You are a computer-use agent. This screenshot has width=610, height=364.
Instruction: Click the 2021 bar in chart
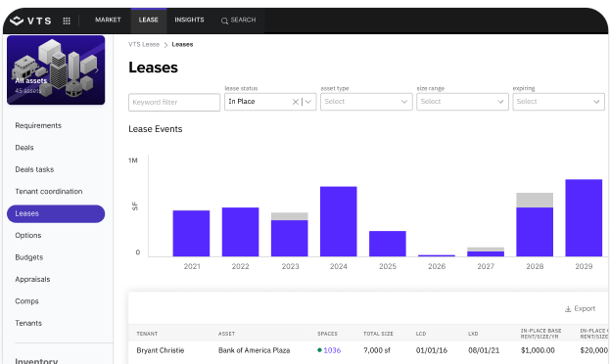(191, 233)
